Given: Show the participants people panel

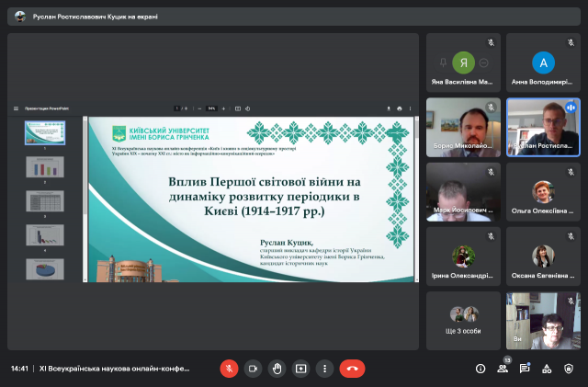Looking at the screenshot, I should 503,368.
